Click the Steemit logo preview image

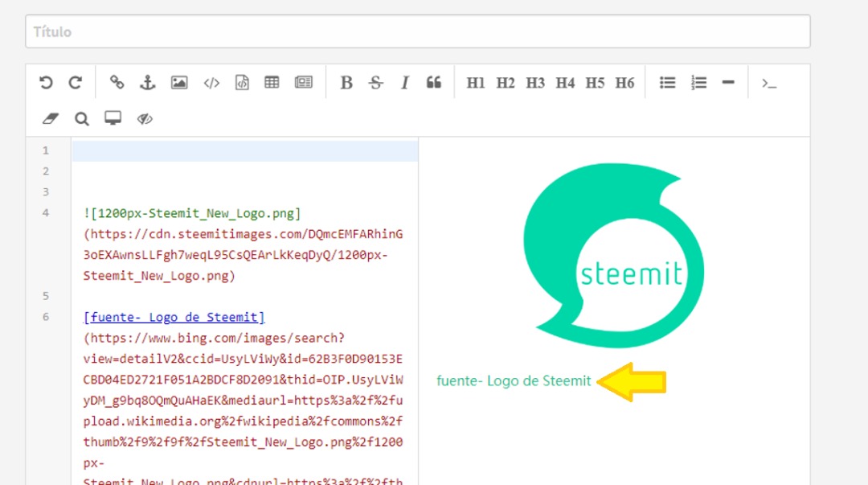(613, 256)
